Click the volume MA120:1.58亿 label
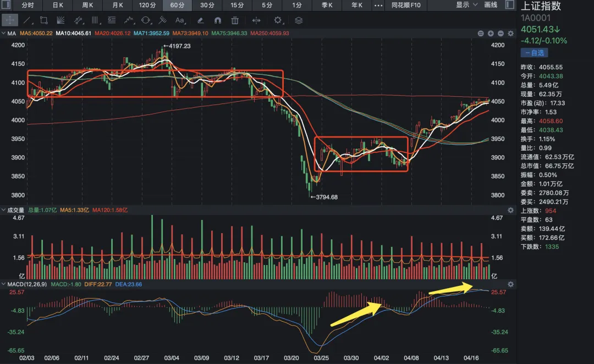Image resolution: width=594 pixels, height=364 pixels. (110, 210)
